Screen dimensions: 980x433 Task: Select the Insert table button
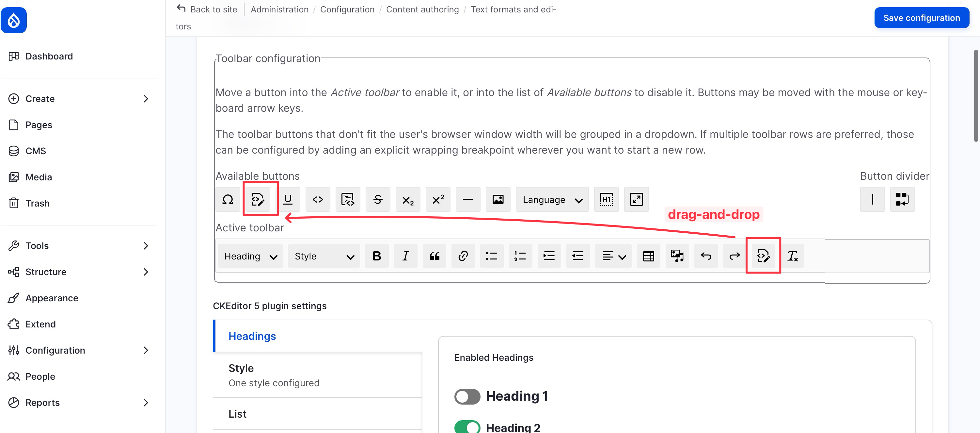tap(648, 256)
